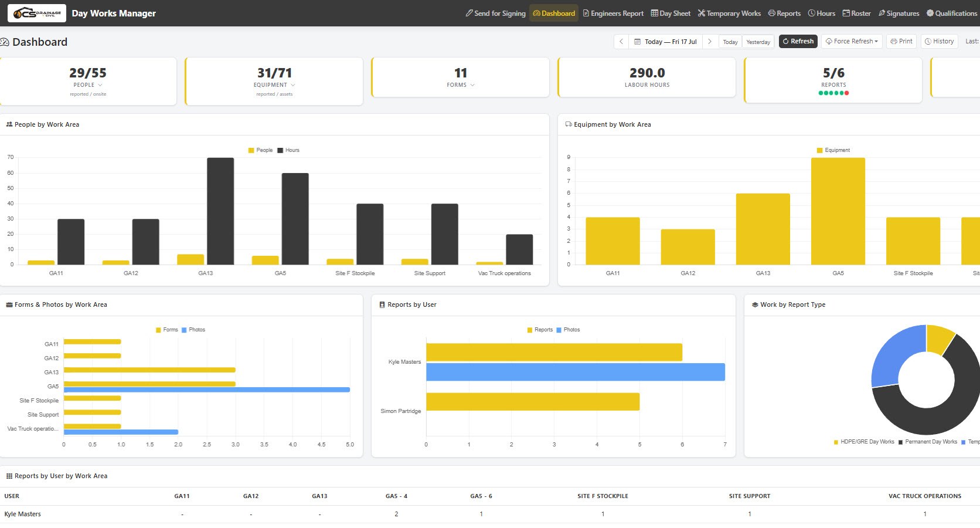Toggle Reports legend in Reports by User chart
The height and width of the screenshot is (528, 980).
pyautogui.click(x=540, y=330)
